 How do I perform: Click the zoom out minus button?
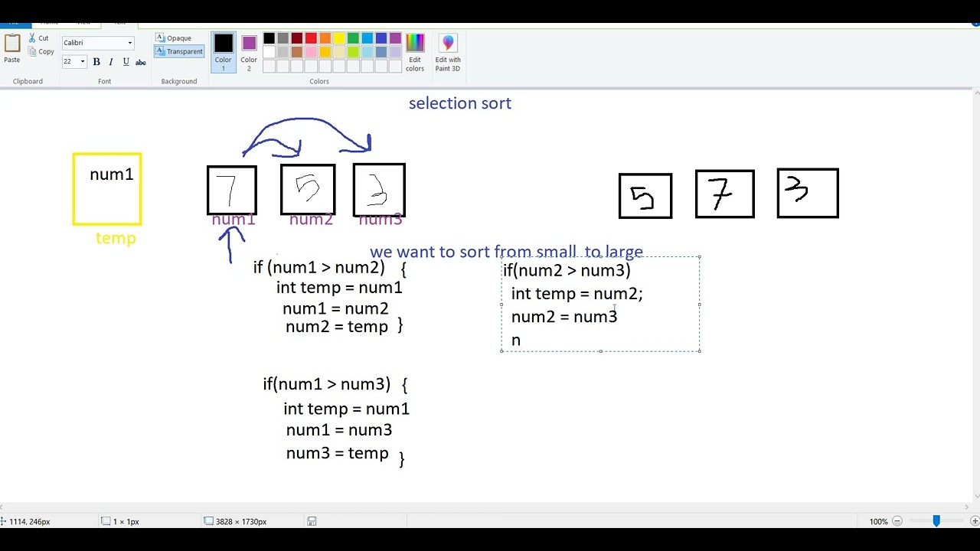(897, 521)
